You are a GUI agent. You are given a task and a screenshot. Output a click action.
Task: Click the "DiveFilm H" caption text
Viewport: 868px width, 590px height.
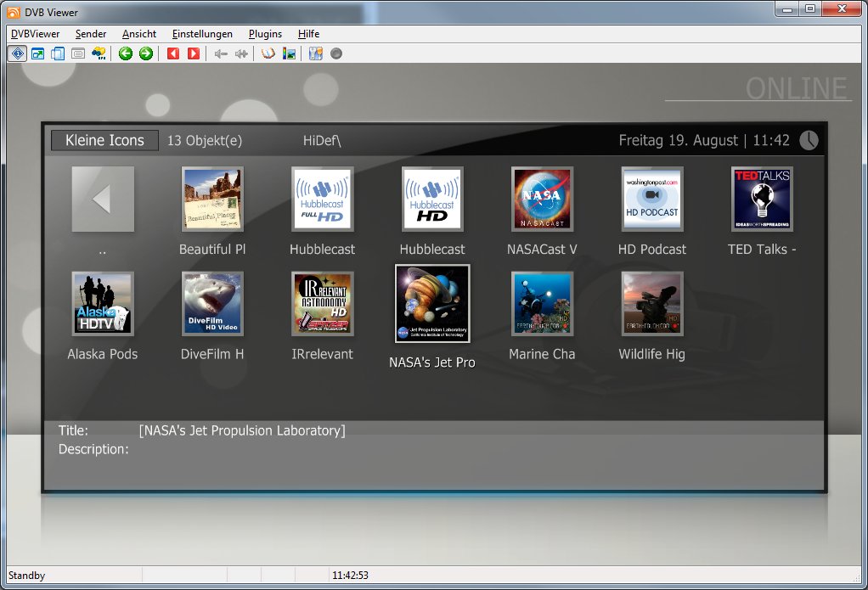212,354
